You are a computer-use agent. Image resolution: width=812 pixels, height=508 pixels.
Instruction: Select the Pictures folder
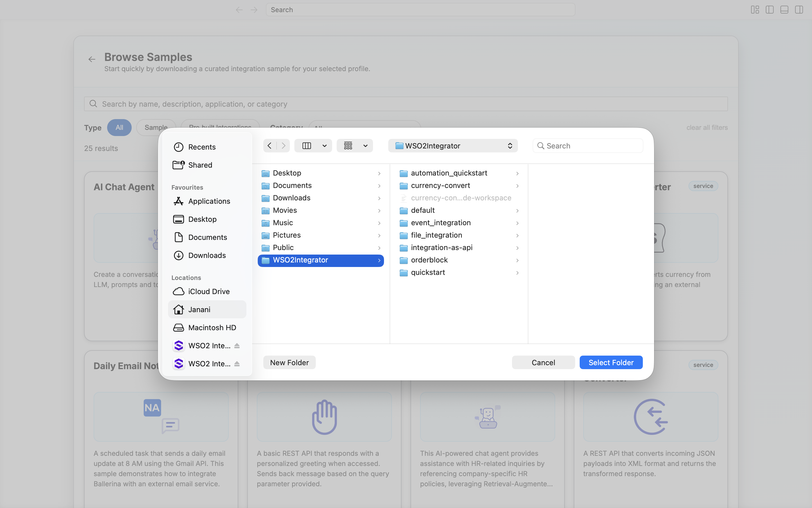(321, 236)
